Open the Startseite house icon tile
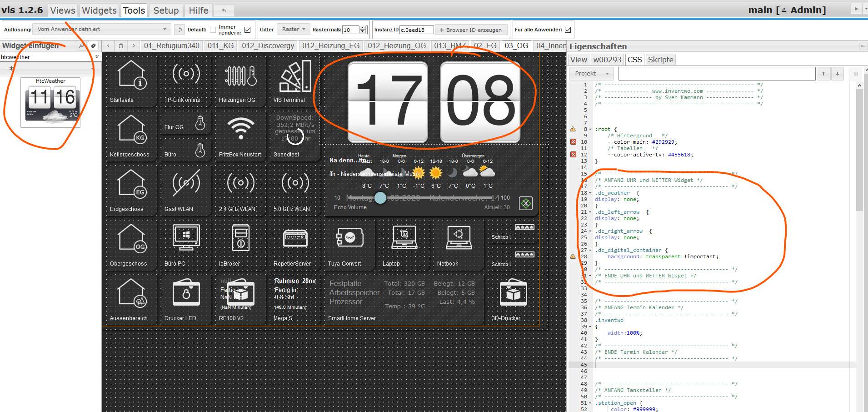This screenshot has height=412, width=868. (x=131, y=74)
